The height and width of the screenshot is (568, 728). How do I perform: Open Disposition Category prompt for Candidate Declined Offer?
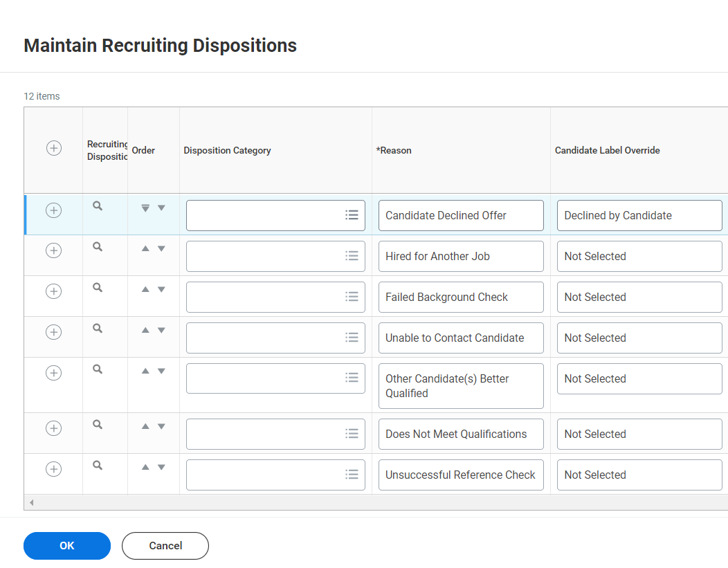pos(353,215)
